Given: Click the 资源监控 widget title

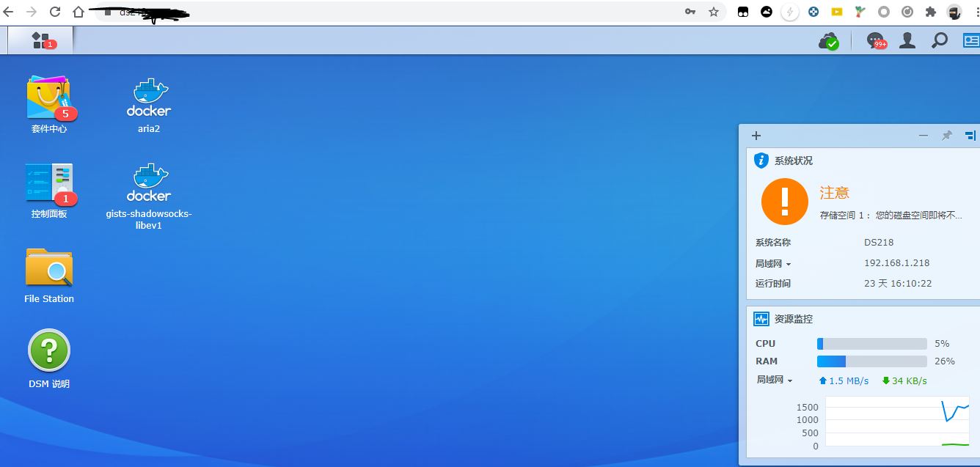Looking at the screenshot, I should click(794, 319).
